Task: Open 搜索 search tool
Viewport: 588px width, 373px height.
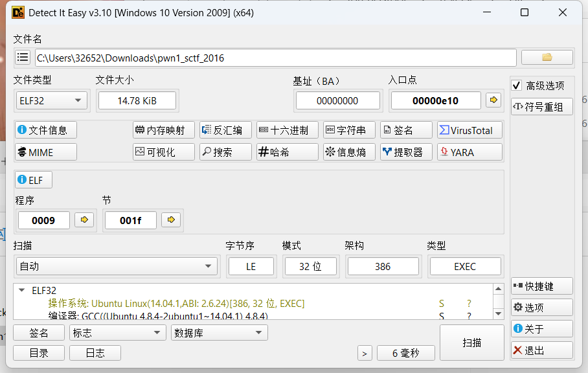Action: (226, 152)
